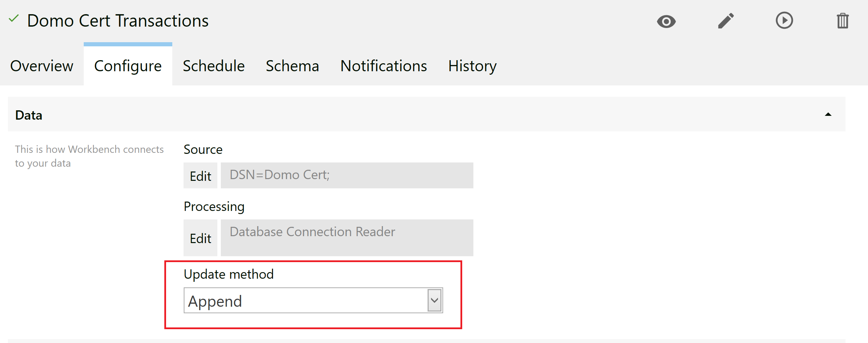Click Edit next to the Processing field
Screen dimensions: 868x343
tap(200, 238)
